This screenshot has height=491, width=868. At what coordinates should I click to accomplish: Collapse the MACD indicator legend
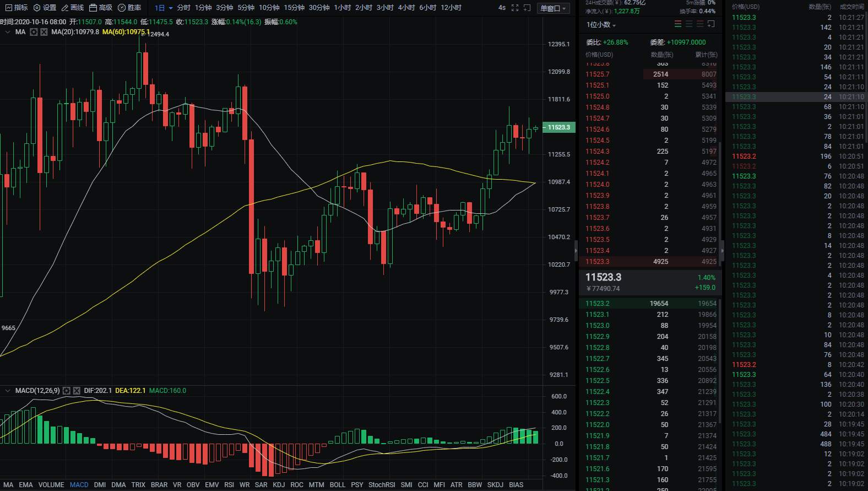click(8, 391)
